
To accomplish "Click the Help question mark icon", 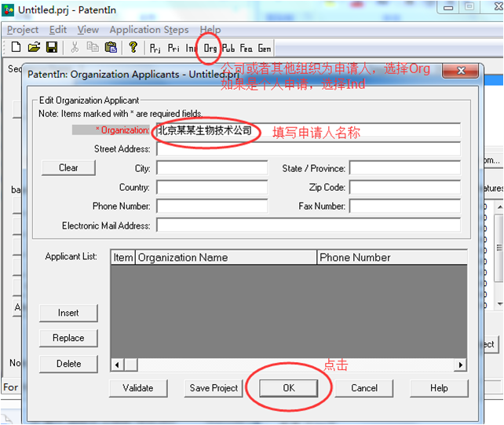I will [133, 48].
